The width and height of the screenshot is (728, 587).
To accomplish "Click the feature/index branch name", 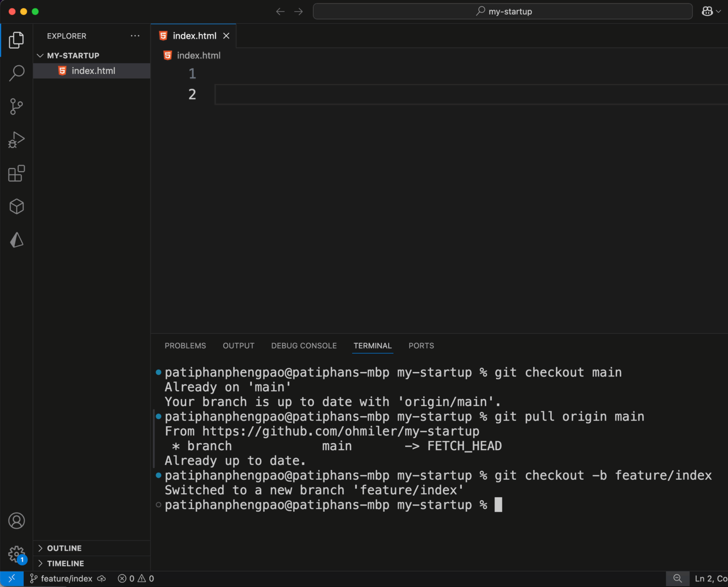I will [67, 578].
